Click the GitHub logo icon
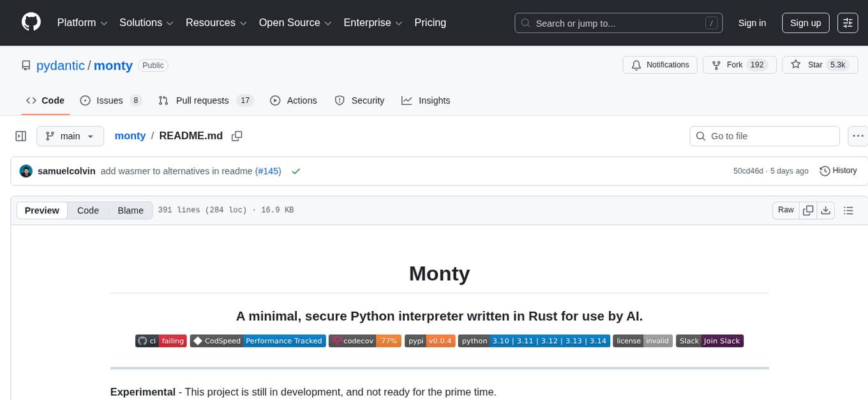868x400 pixels. 31,22
